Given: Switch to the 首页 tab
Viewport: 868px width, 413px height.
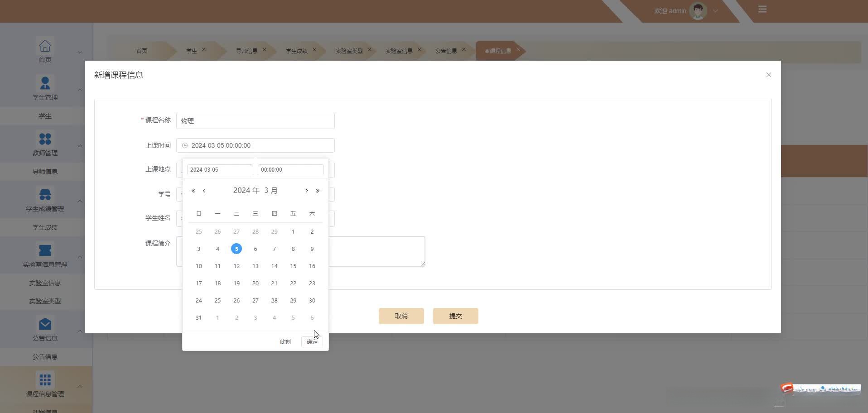Looking at the screenshot, I should click(x=142, y=51).
